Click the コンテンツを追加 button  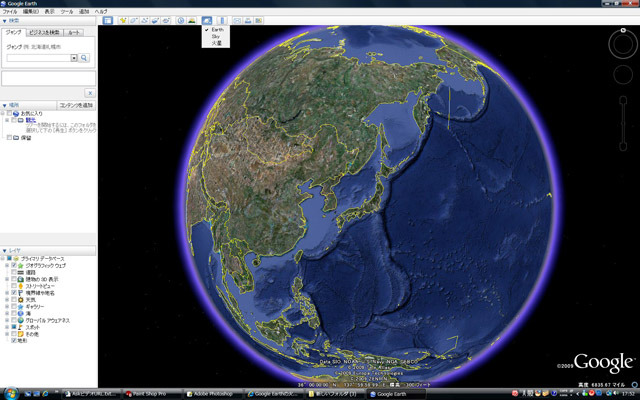coord(76,105)
